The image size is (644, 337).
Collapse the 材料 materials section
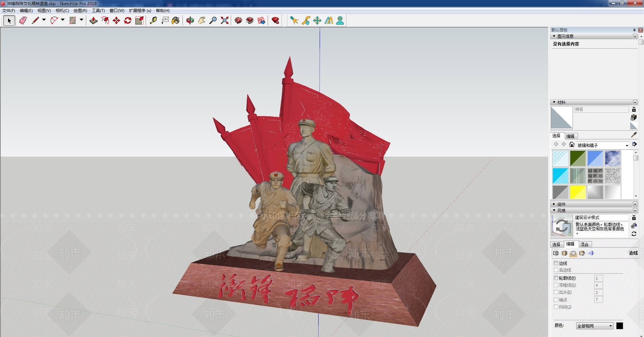point(554,102)
